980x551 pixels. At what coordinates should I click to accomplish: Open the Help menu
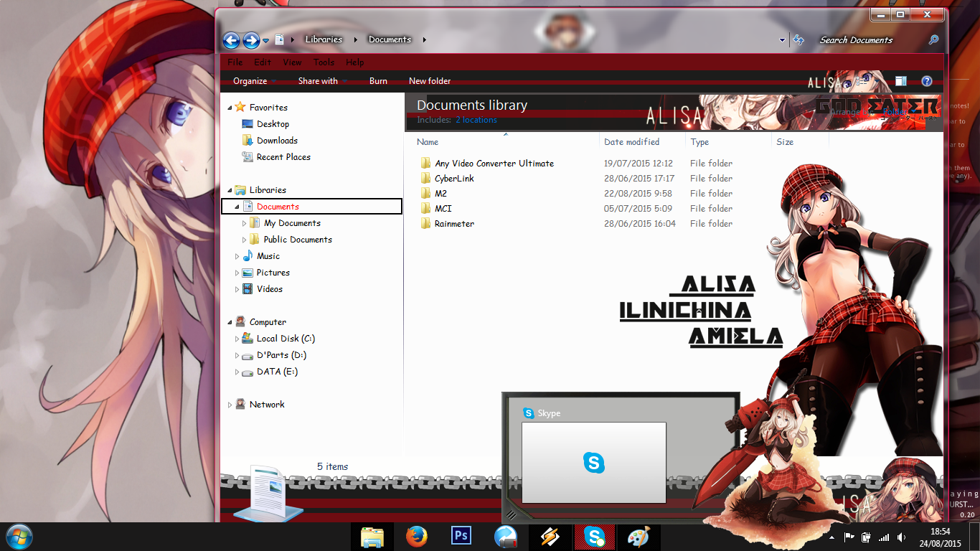(354, 62)
